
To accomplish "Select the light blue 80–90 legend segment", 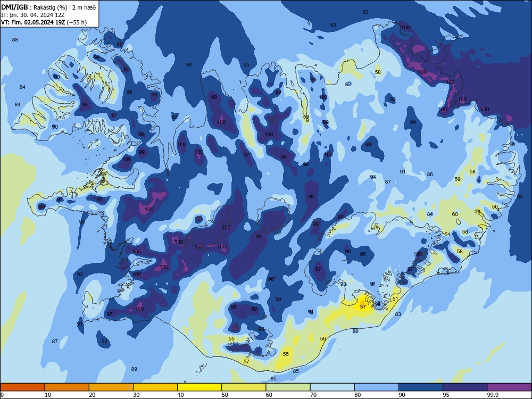I will click(377, 387).
